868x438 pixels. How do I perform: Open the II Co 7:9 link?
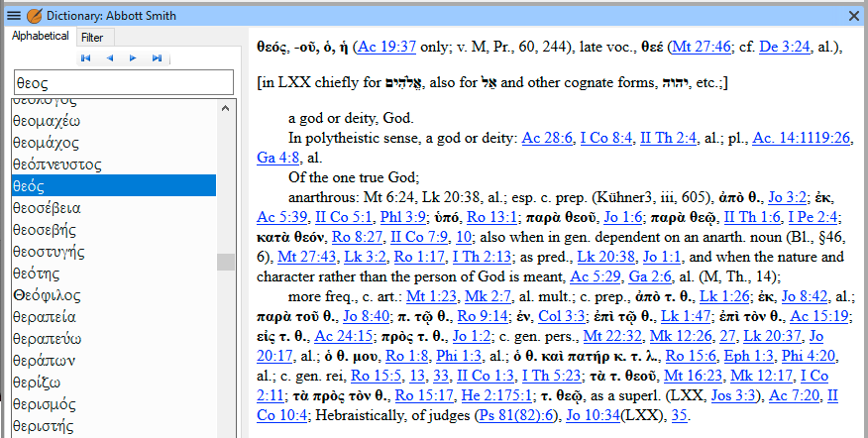pyautogui.click(x=419, y=237)
